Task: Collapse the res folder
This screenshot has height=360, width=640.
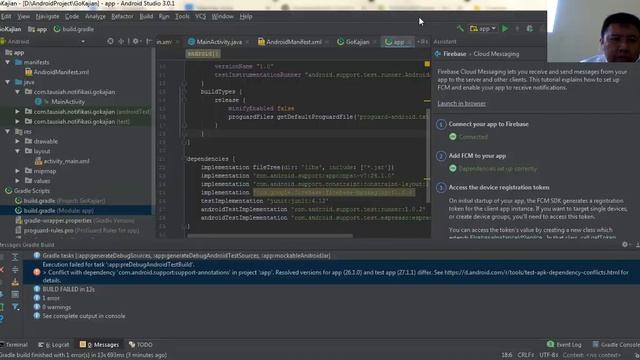Action: [7, 131]
